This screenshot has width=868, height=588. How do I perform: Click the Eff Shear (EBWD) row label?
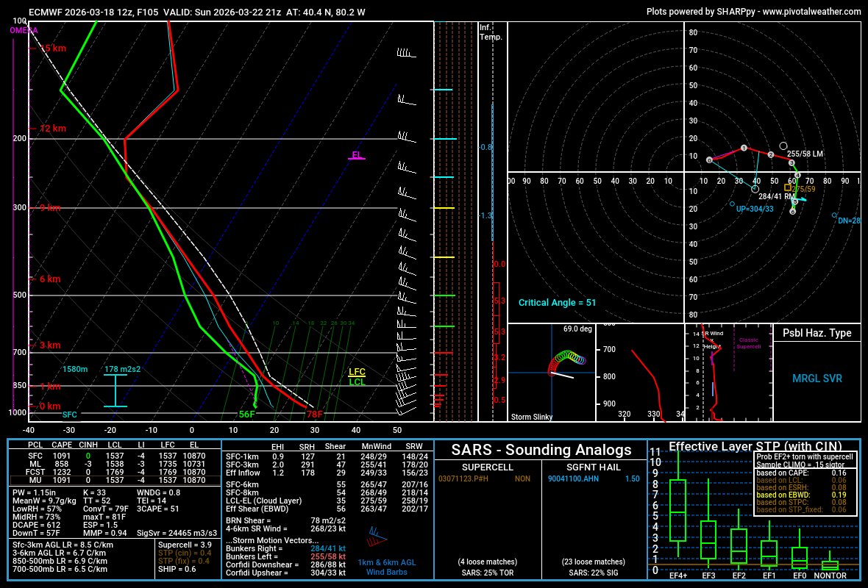coord(257,509)
